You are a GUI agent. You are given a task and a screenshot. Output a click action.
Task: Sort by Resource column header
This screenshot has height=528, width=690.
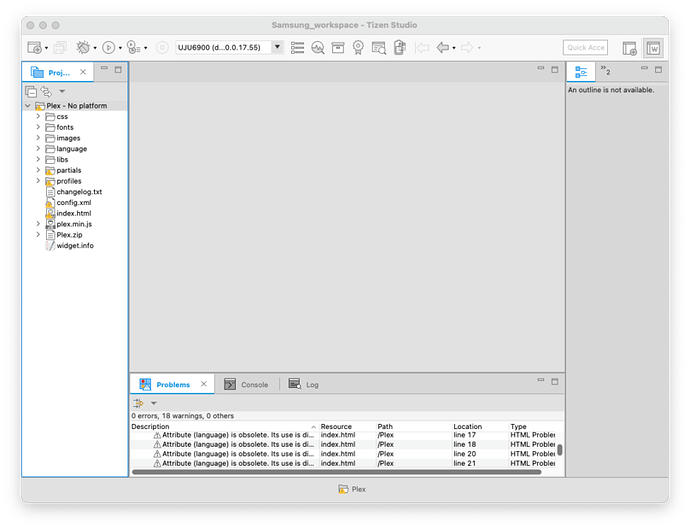346,426
